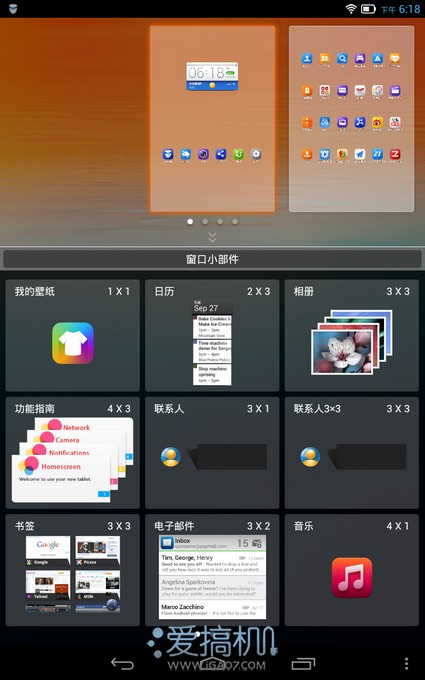Pick the 联系人 3 X 1 contact widget

coord(212,452)
